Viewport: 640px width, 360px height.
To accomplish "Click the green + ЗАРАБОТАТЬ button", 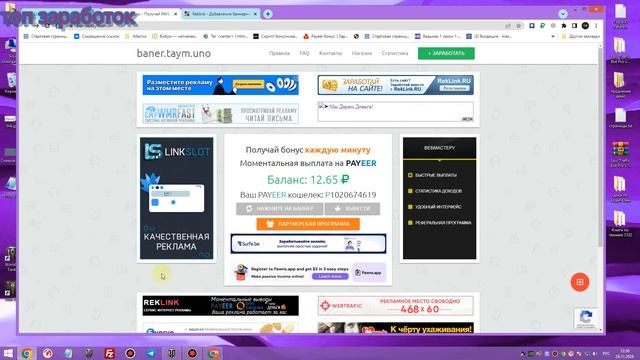I will coord(446,53).
